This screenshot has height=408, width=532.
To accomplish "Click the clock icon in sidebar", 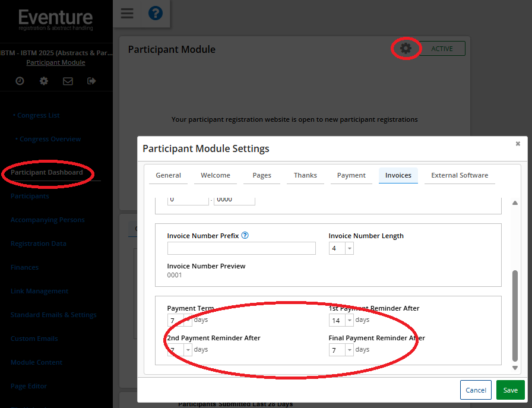I will [20, 81].
